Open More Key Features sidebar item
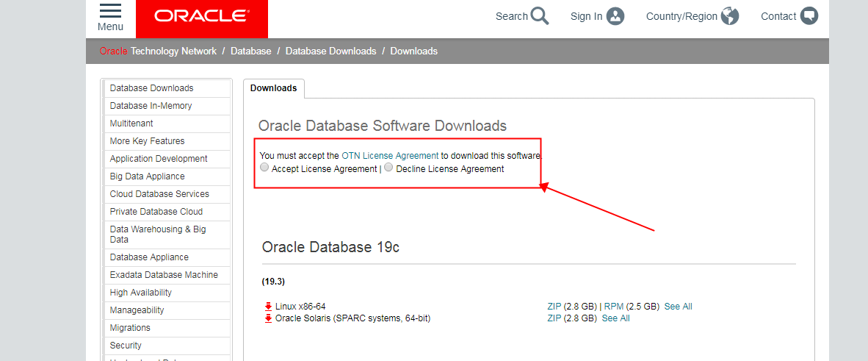868x361 pixels. point(167,141)
